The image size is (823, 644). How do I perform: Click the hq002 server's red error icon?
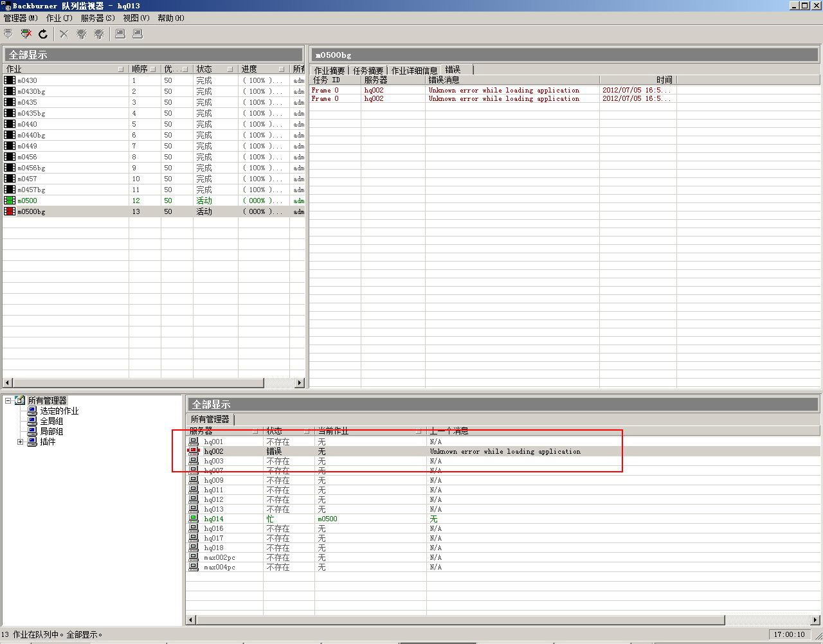tap(194, 451)
